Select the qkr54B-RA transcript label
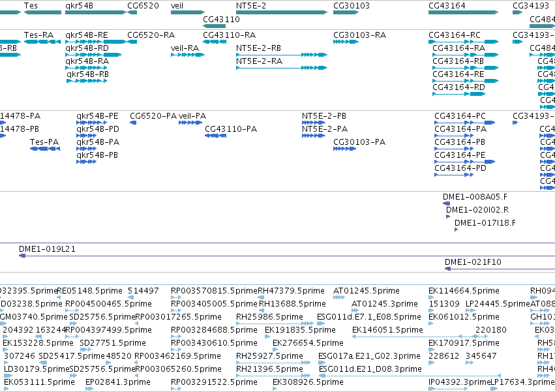Viewport: 555px width, 392px height. pyautogui.click(x=87, y=61)
